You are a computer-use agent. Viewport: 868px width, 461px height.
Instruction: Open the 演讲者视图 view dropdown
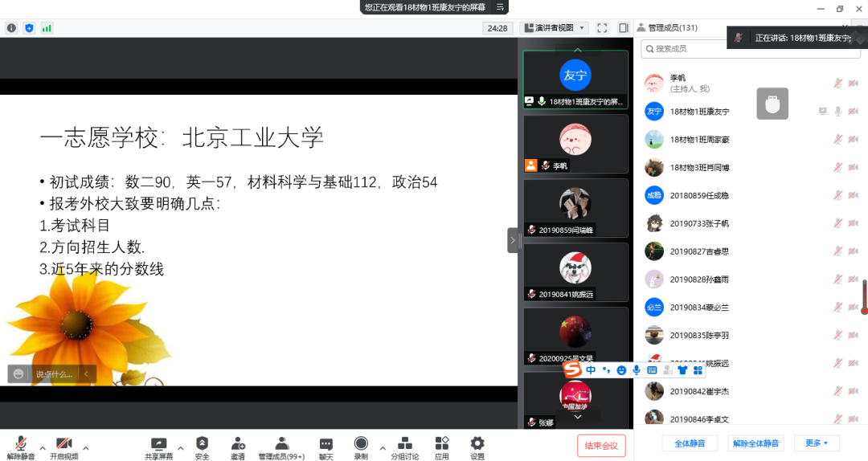(x=555, y=28)
